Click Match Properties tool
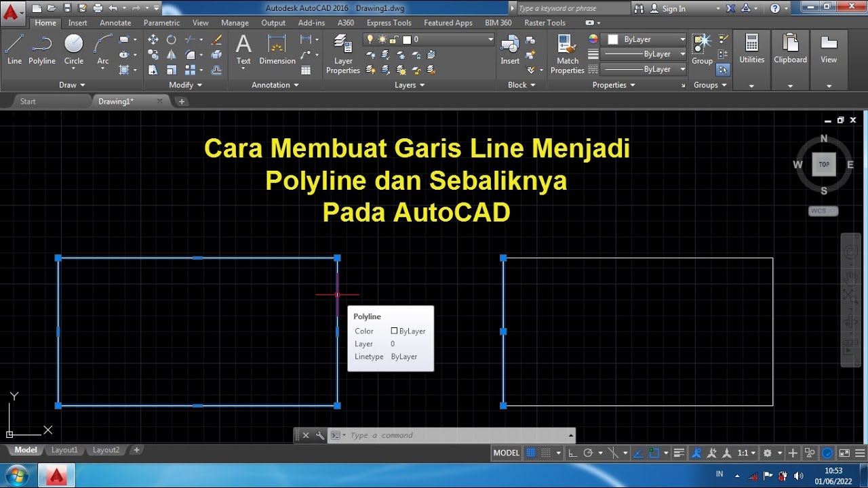 click(568, 54)
